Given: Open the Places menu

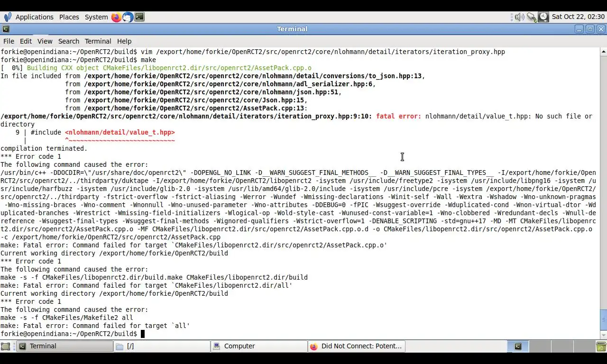Looking at the screenshot, I should pos(69,17).
